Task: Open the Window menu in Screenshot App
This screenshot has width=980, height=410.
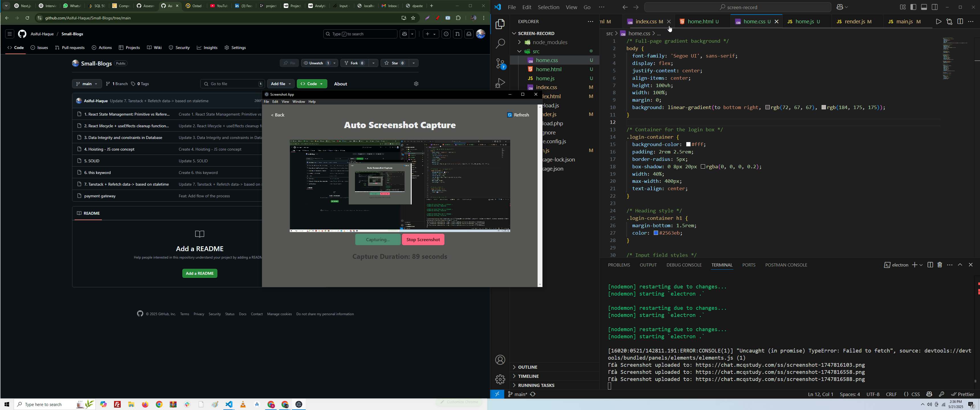Action: [299, 102]
